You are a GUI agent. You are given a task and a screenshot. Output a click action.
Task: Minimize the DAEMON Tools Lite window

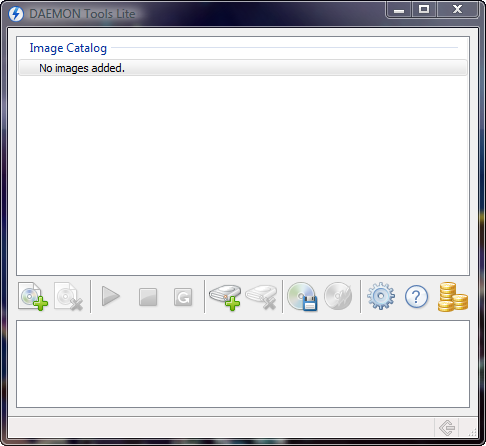tap(399, 10)
